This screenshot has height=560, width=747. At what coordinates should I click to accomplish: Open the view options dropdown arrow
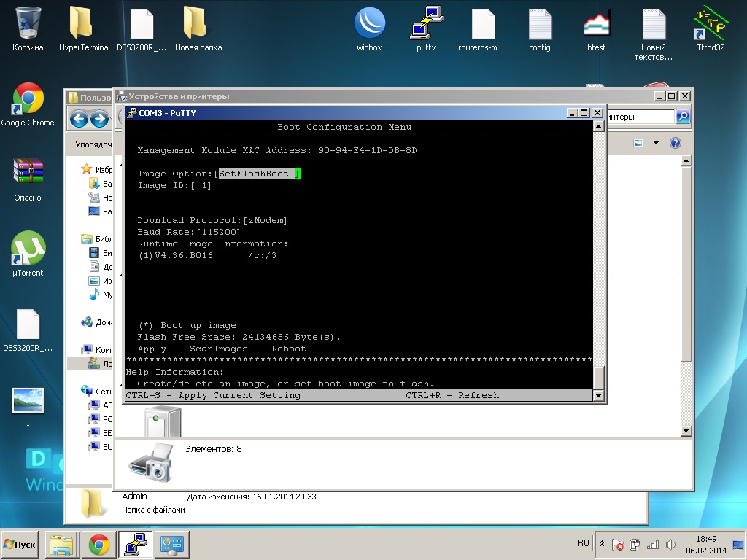tap(656, 143)
